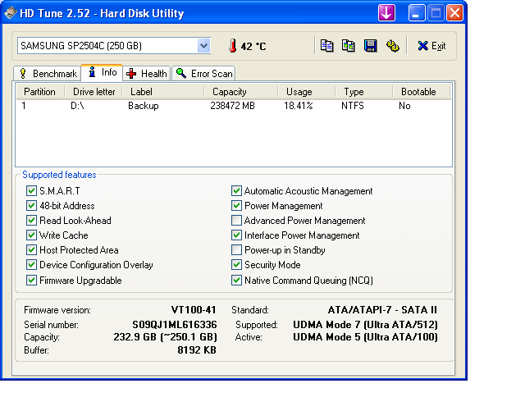Close the HD Tune window
This screenshot has height=420, width=525.
point(454,13)
